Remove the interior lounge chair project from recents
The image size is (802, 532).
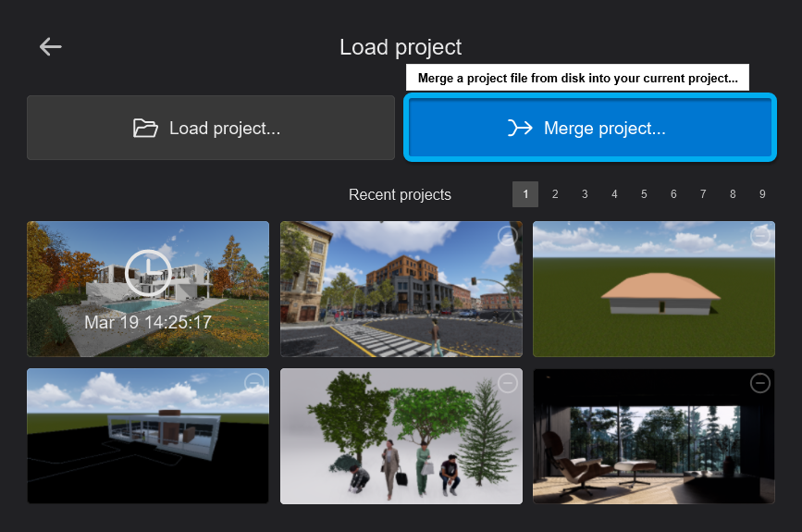pyautogui.click(x=759, y=383)
